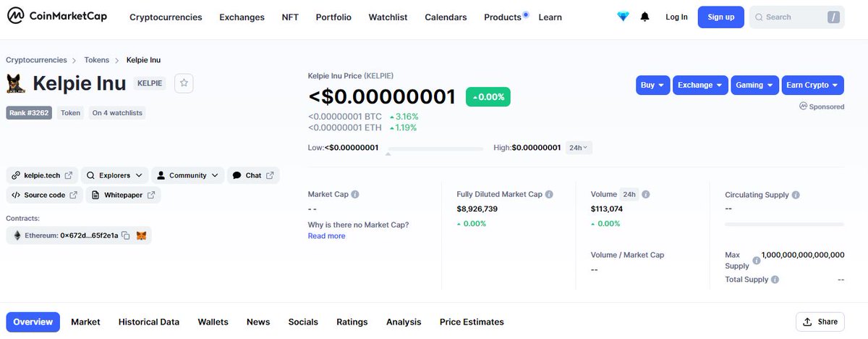Open the notifications bell icon

645,17
